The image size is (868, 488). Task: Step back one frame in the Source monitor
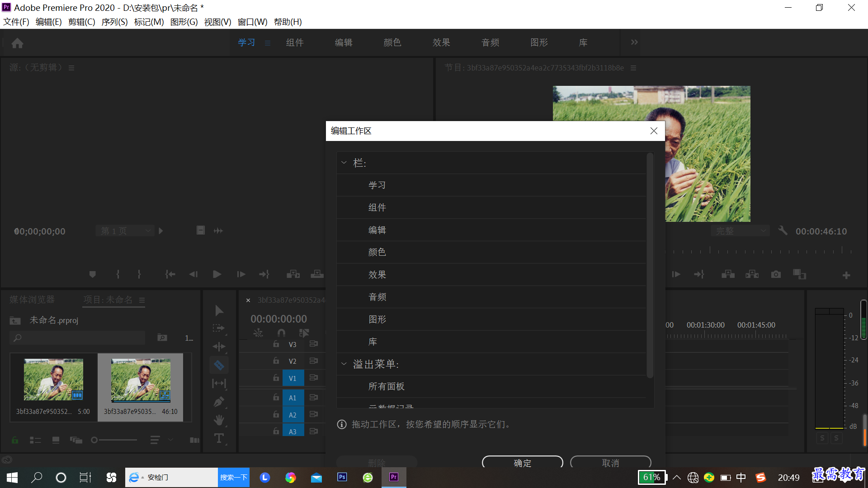point(193,274)
